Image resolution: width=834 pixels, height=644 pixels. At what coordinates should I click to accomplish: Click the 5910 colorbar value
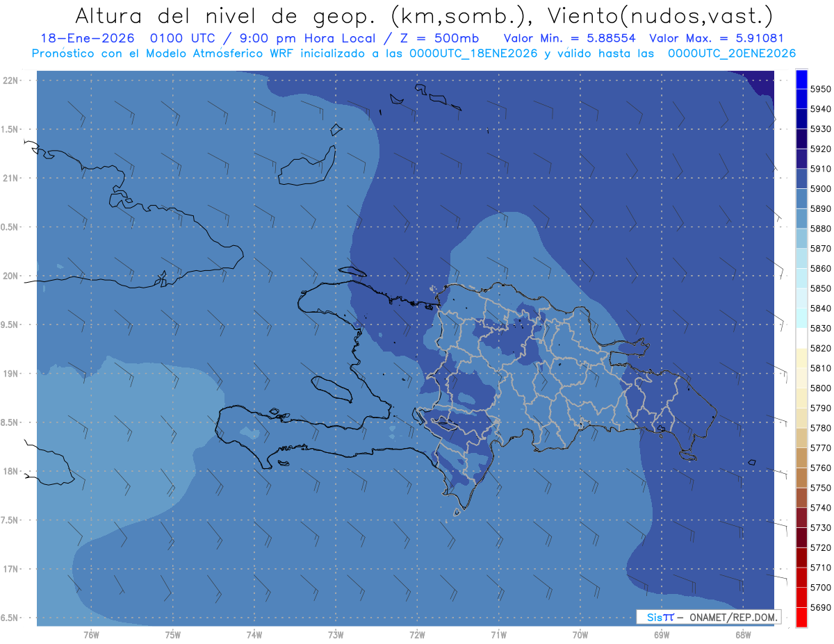820,169
